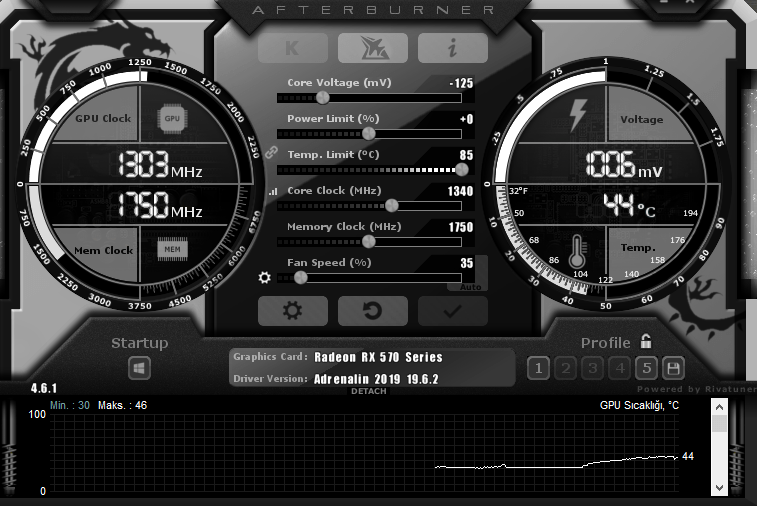Open curve editor bars icon beside Core Clock
This screenshot has width=757, height=506.
(x=273, y=192)
